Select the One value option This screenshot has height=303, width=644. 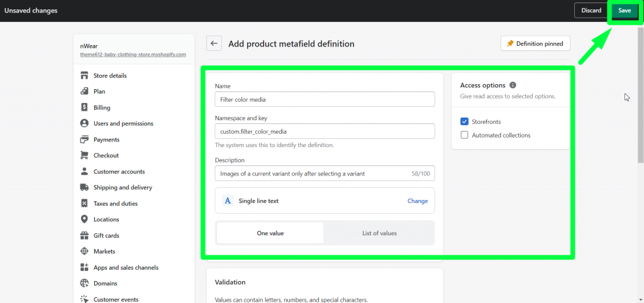pos(270,233)
